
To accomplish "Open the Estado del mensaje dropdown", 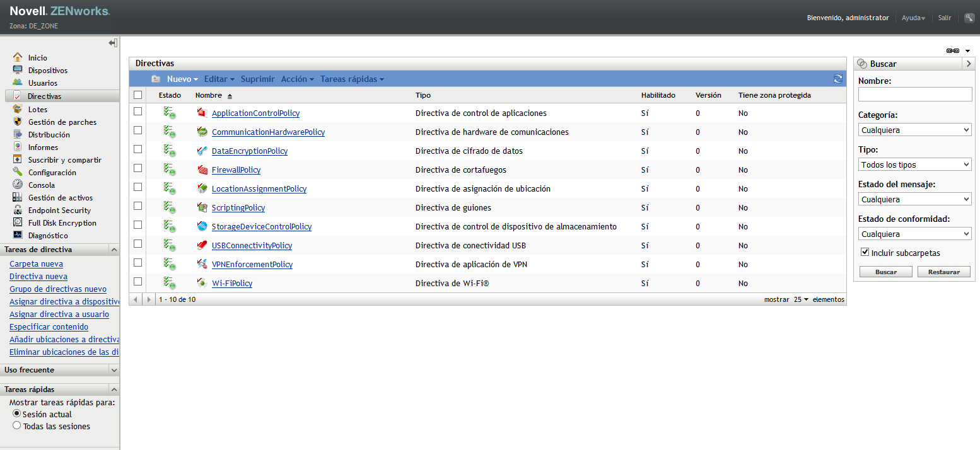I will click(x=915, y=199).
